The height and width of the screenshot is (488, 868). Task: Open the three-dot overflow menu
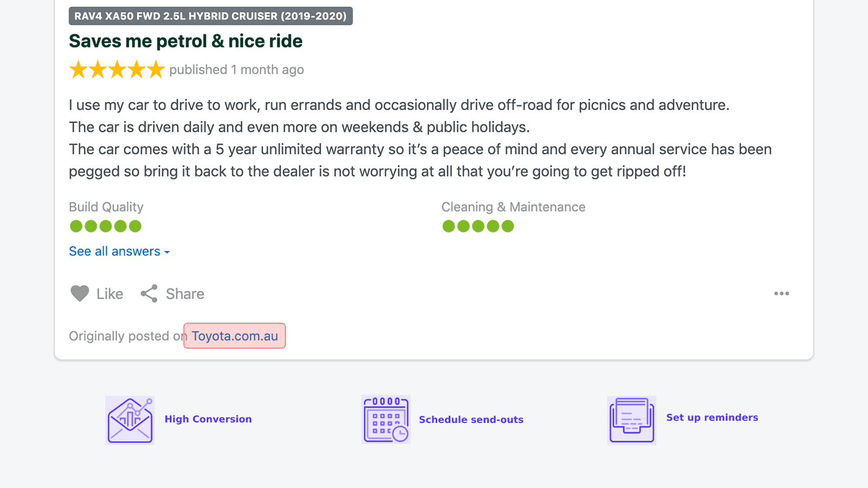click(x=781, y=293)
